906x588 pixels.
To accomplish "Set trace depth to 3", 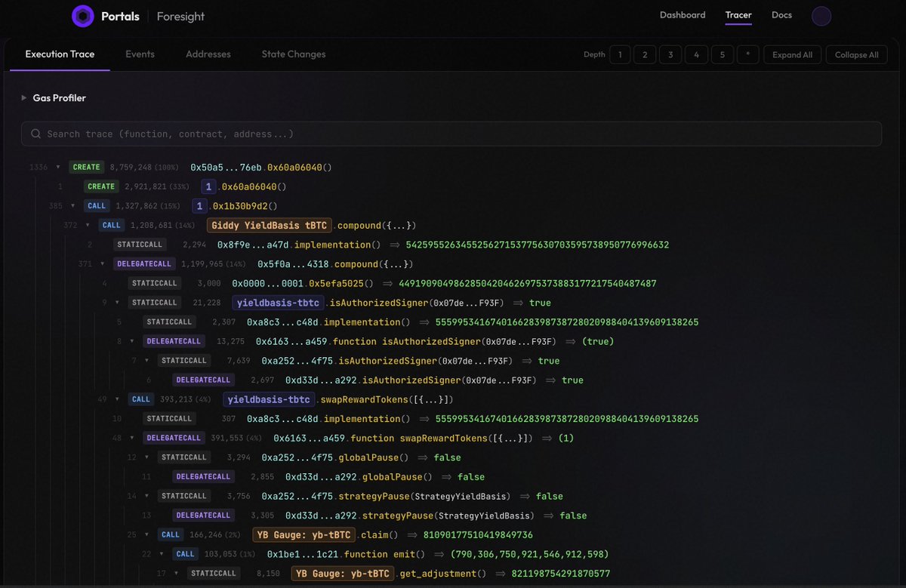I will click(670, 54).
